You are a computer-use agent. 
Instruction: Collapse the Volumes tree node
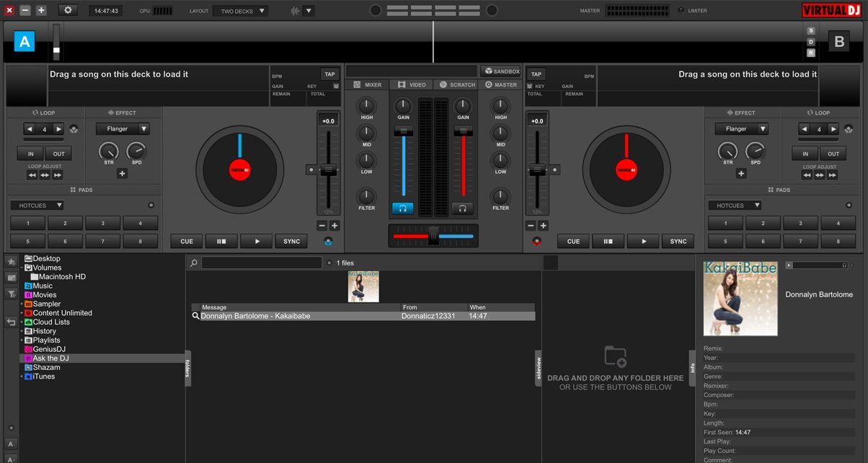pos(22,268)
